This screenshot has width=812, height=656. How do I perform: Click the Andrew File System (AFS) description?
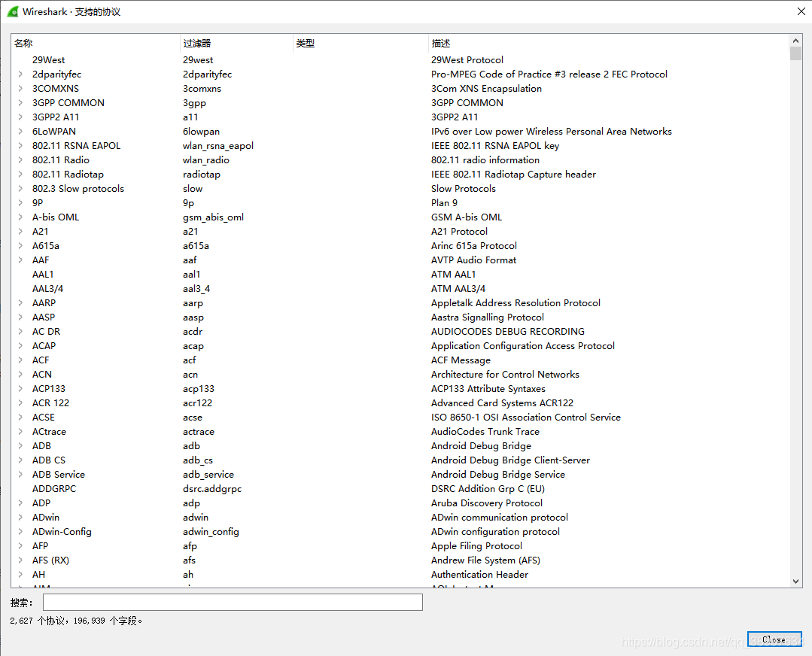point(485,560)
